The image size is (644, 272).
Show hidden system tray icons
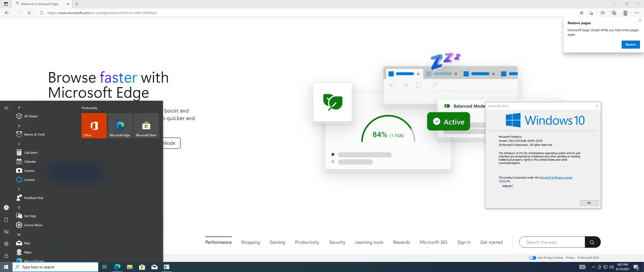593,267
